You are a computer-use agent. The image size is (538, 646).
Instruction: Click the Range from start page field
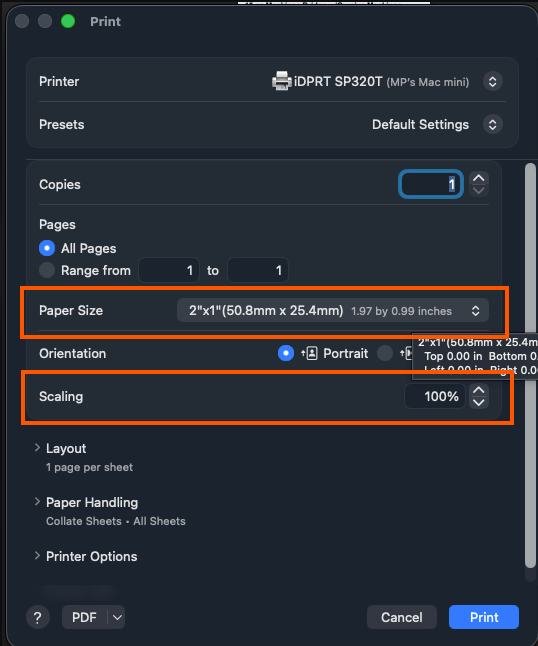point(169,270)
